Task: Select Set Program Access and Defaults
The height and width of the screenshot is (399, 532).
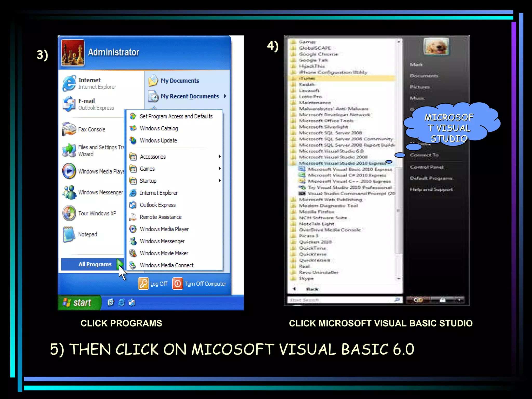Action: click(176, 116)
